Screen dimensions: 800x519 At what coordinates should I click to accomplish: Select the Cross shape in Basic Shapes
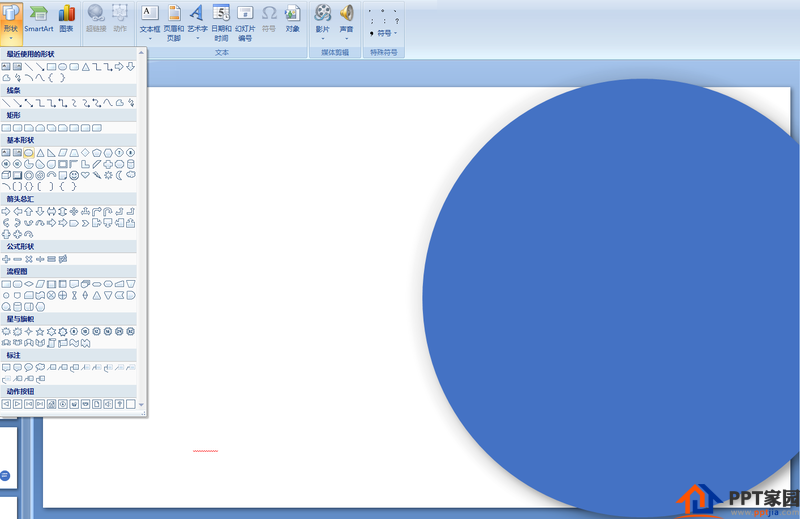pos(108,164)
